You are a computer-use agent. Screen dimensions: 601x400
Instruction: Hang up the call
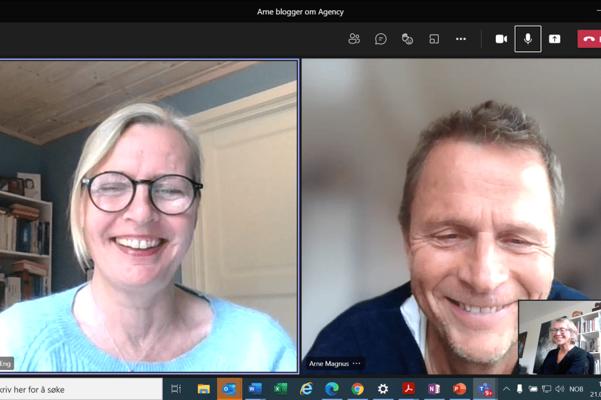pos(589,39)
